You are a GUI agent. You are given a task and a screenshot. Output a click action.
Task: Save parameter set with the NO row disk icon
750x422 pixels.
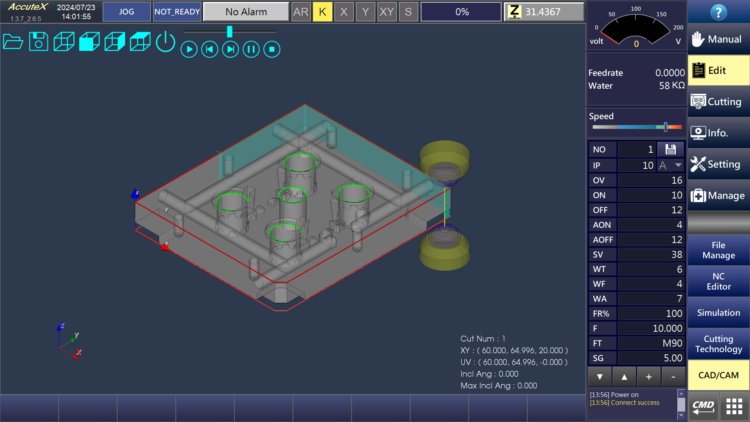point(670,149)
